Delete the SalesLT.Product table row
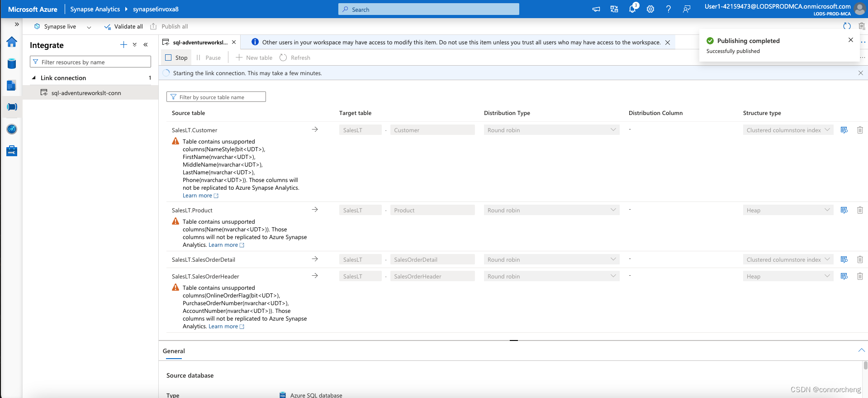 tap(860, 210)
